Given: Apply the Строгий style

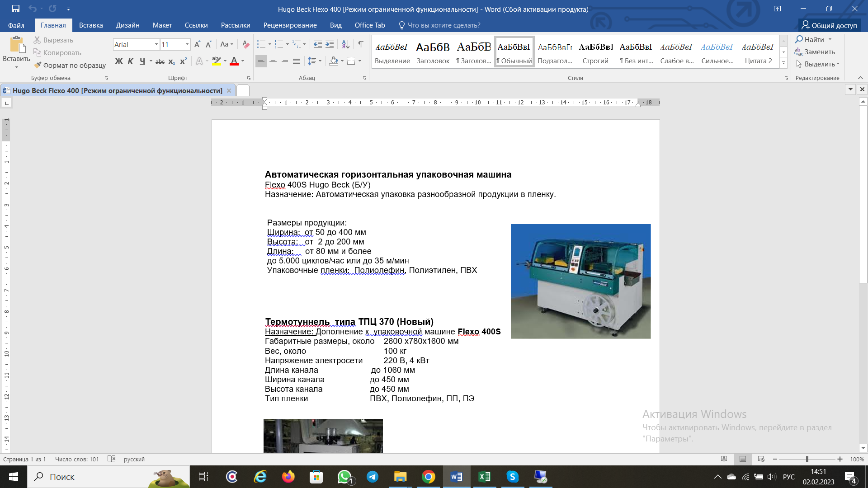Looking at the screenshot, I should (595, 52).
